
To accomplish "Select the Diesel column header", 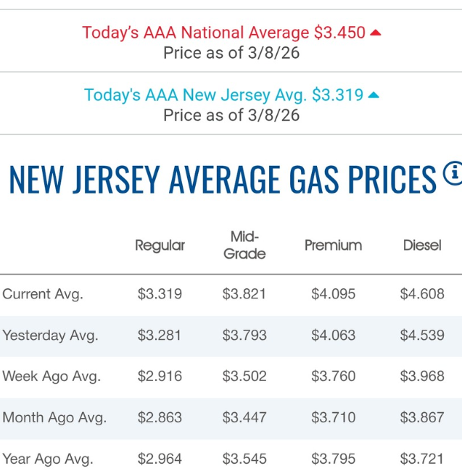I will click(422, 246).
